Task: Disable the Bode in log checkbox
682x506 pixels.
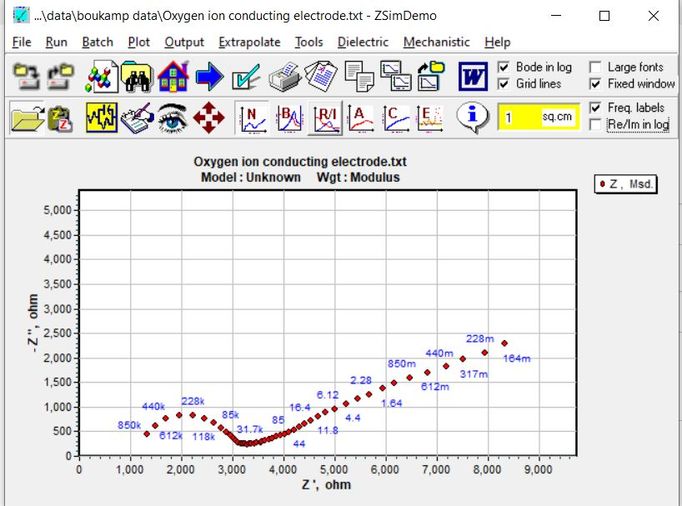Action: (x=503, y=67)
